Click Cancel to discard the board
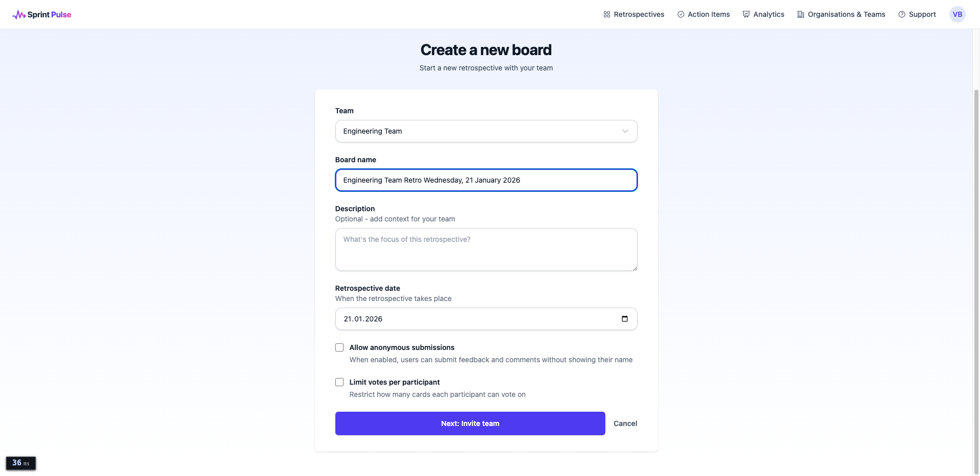Screen dimensions: 980x476 625,423
